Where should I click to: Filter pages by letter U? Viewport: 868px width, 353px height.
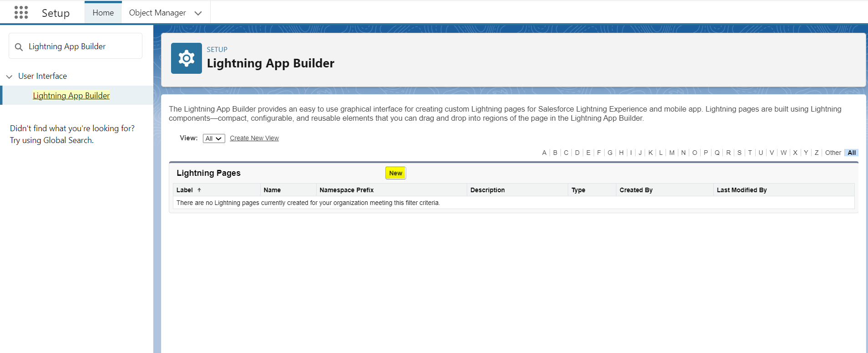pos(761,153)
